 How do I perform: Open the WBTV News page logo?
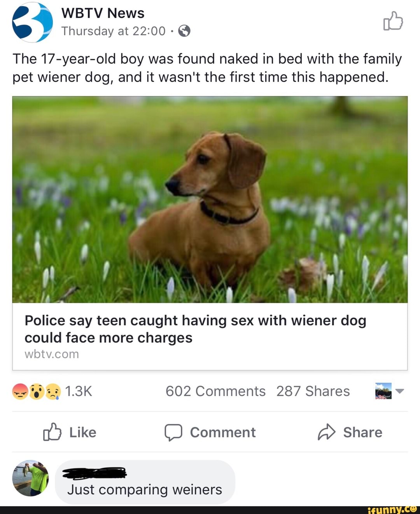point(32,22)
